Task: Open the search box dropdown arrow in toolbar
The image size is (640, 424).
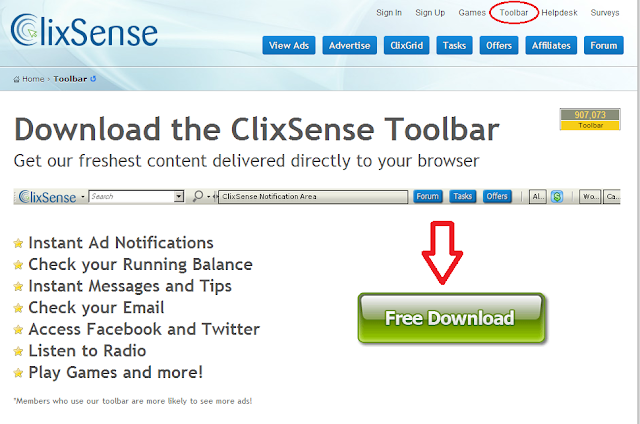Action: coord(179,197)
